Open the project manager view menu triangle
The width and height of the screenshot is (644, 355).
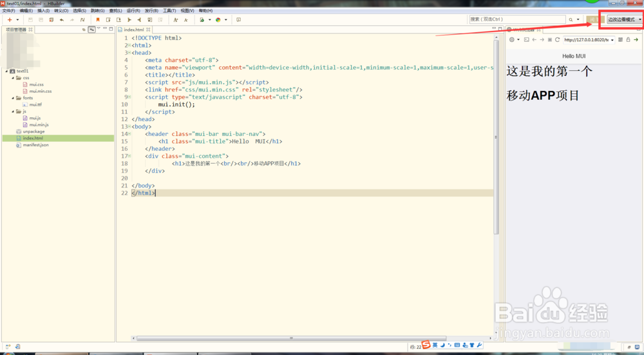coord(99,29)
